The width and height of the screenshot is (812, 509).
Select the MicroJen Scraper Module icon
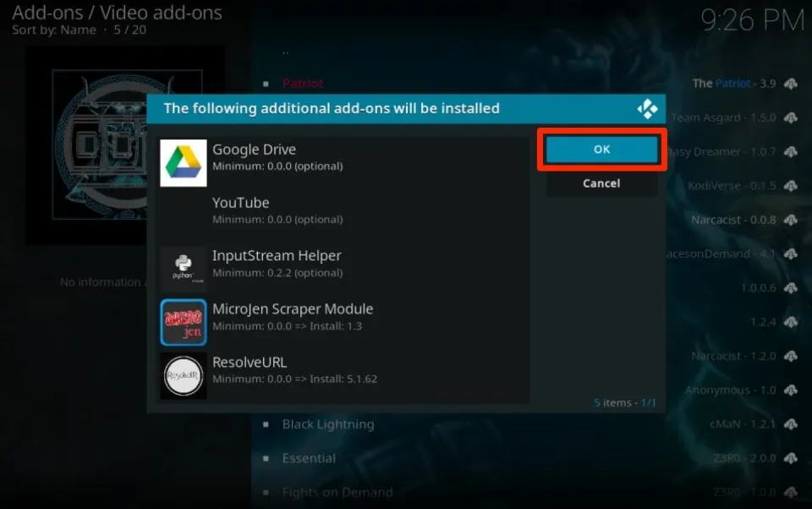(184, 323)
